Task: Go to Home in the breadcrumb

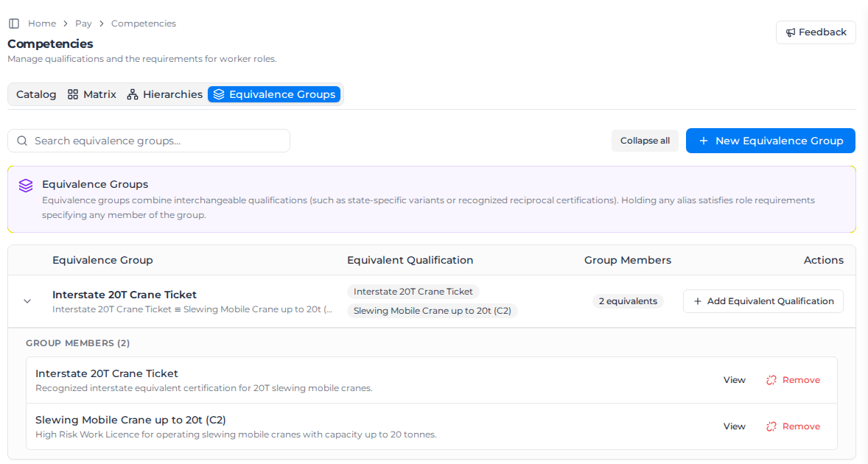Action: [x=42, y=24]
